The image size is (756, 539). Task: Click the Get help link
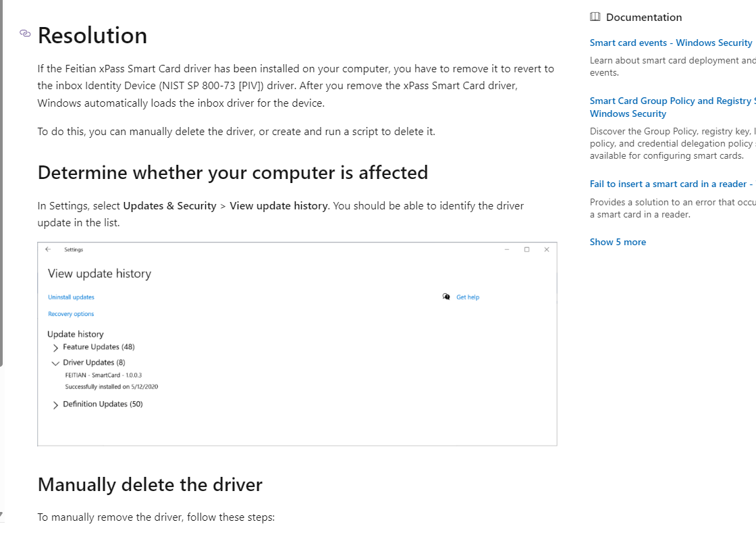(x=468, y=297)
